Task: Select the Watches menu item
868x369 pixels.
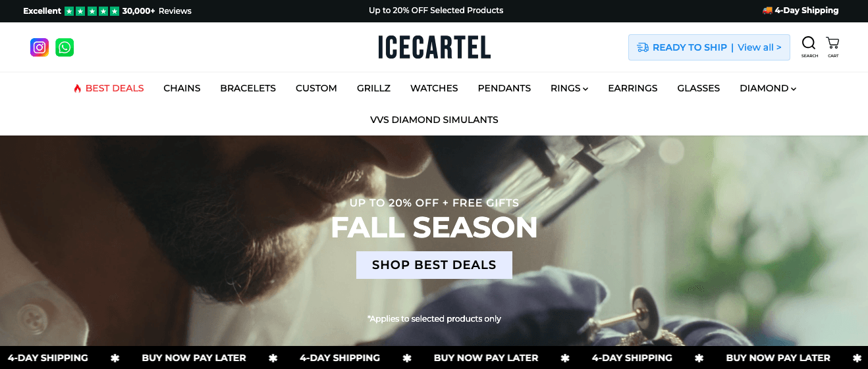Action: point(434,88)
